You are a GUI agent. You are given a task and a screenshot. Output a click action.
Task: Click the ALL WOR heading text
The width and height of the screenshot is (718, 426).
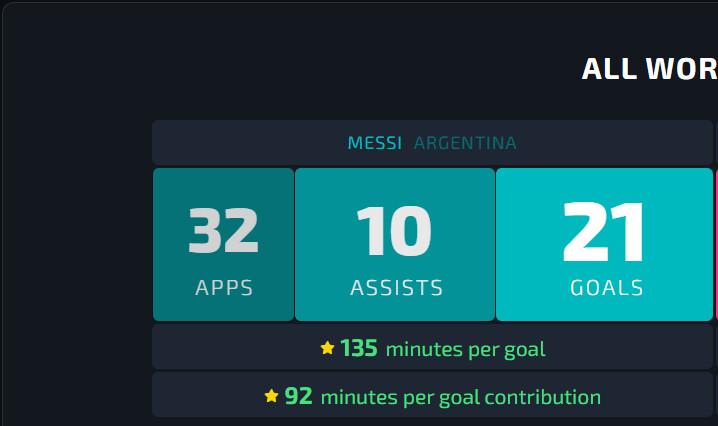[x=649, y=69]
